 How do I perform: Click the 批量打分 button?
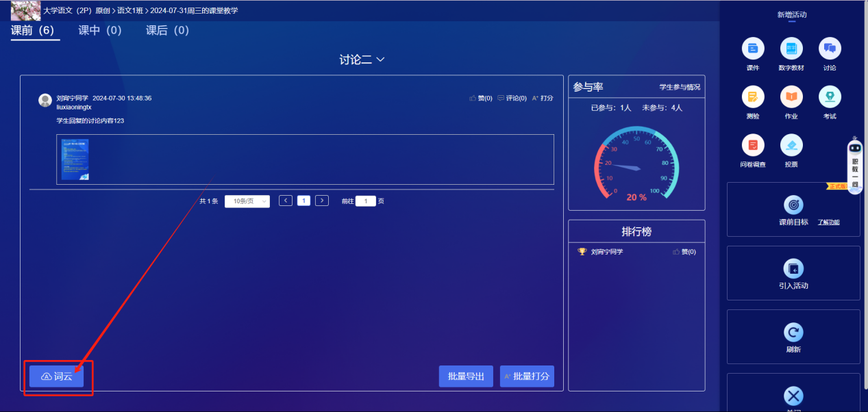527,376
